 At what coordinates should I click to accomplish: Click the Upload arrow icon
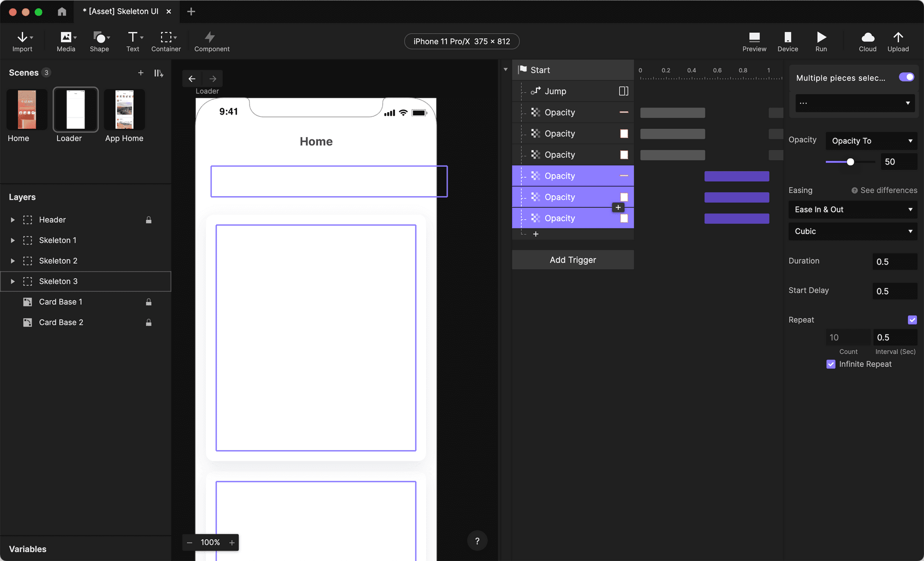[x=898, y=37]
